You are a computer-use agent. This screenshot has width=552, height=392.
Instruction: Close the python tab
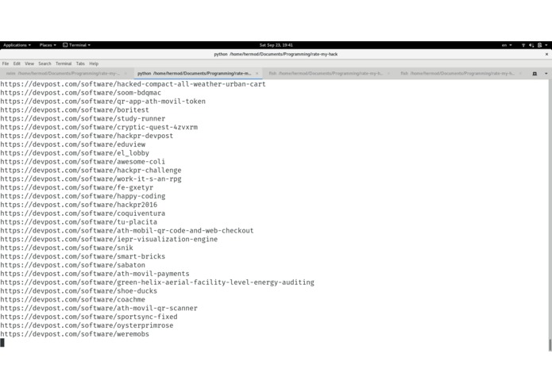click(x=257, y=74)
